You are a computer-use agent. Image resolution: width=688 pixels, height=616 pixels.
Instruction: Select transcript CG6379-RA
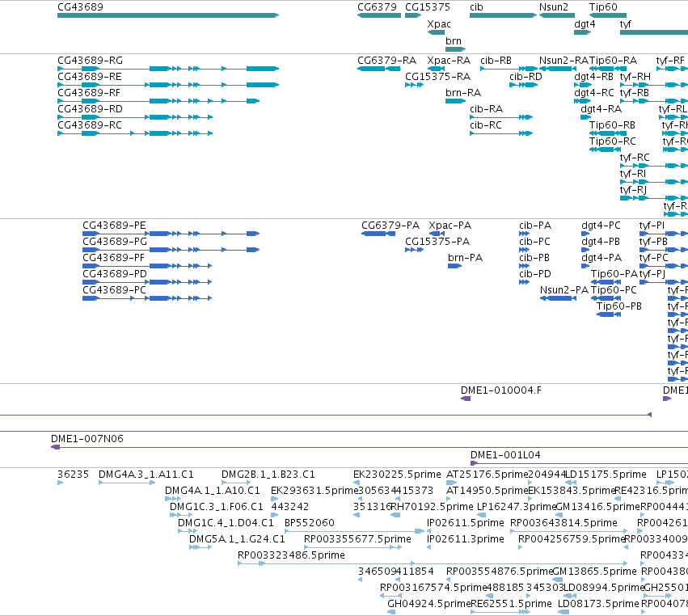tap(379, 69)
